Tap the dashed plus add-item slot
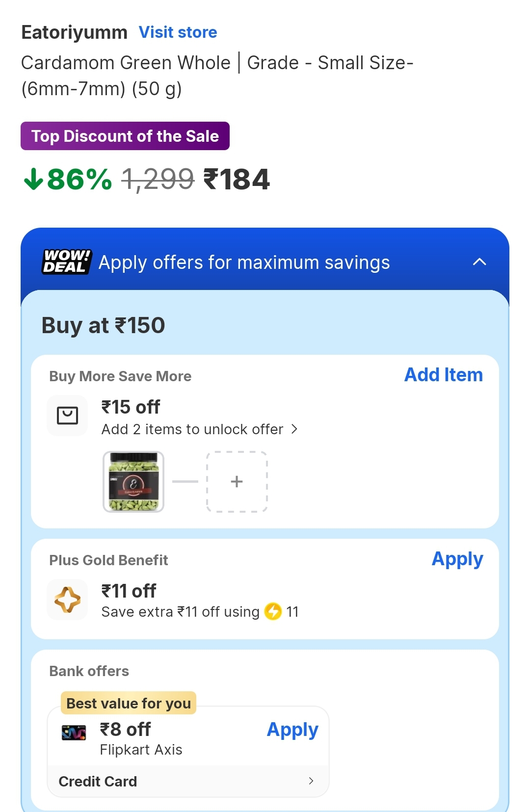This screenshot has height=812, width=530. [237, 482]
